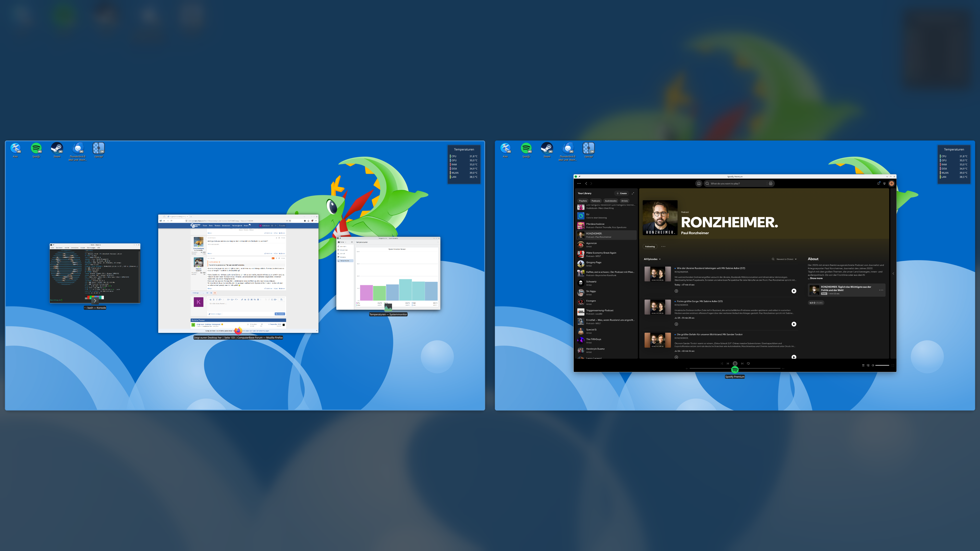Add 'Wie die Ukraine Russland lahmlegen will' episode to library
Image resolution: width=980 pixels, height=551 pixels.
coord(676,291)
